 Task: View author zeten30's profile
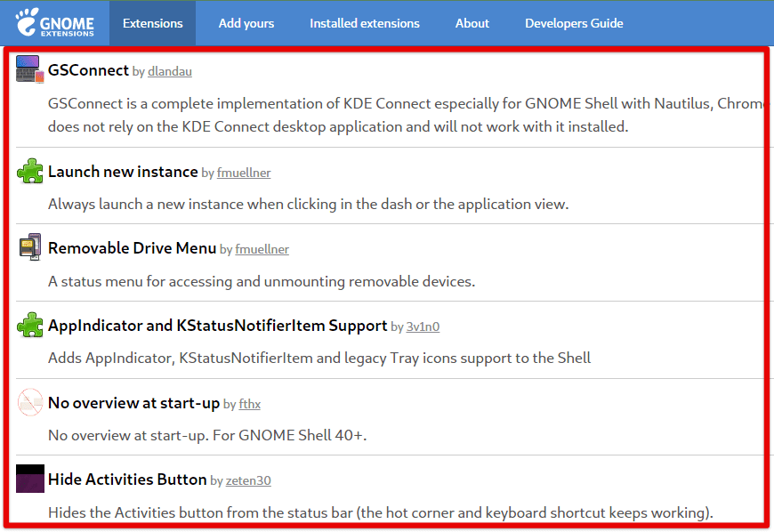pyautogui.click(x=248, y=480)
